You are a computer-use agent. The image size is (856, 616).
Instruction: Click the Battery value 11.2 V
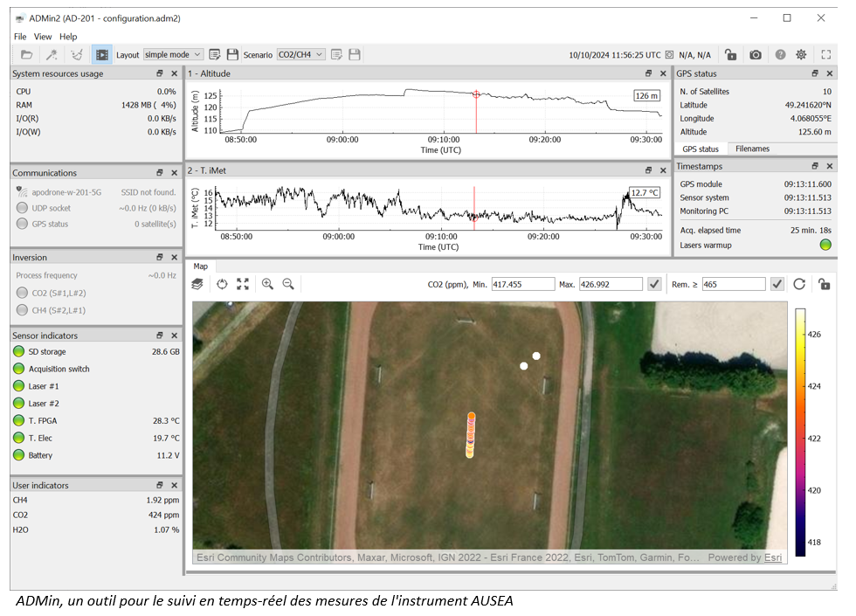168,455
